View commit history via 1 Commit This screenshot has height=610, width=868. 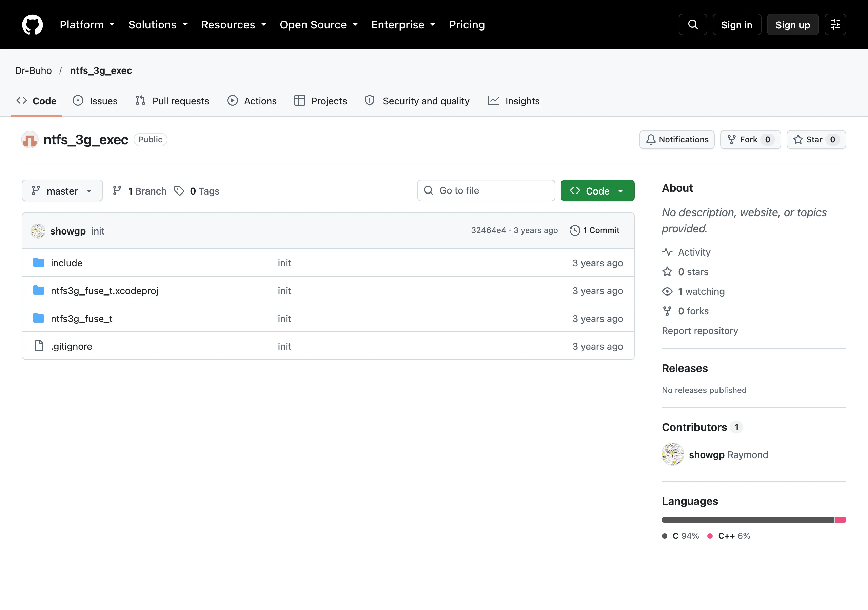pyautogui.click(x=595, y=230)
